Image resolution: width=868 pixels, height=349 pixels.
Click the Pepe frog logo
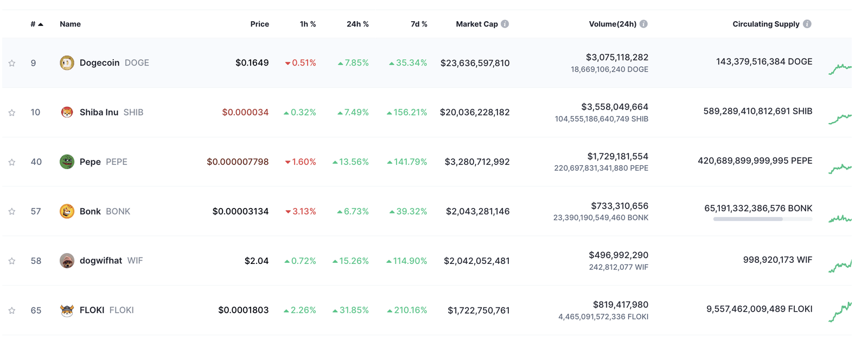[x=67, y=162]
